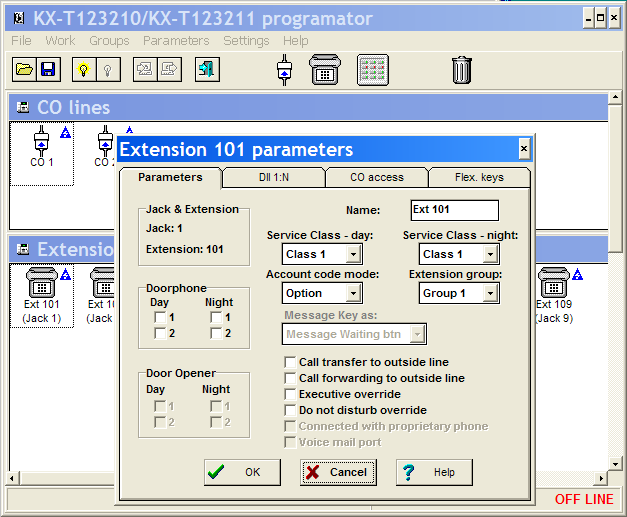Switch to the CO access tab
Viewport: 627px width, 517px height.
pyautogui.click(x=376, y=177)
